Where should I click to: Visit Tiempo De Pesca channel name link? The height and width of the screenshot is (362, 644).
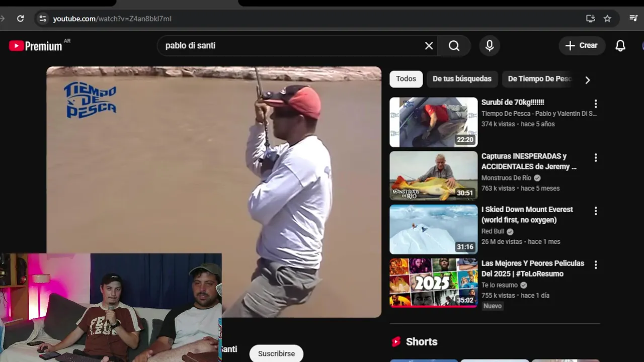click(x=539, y=114)
